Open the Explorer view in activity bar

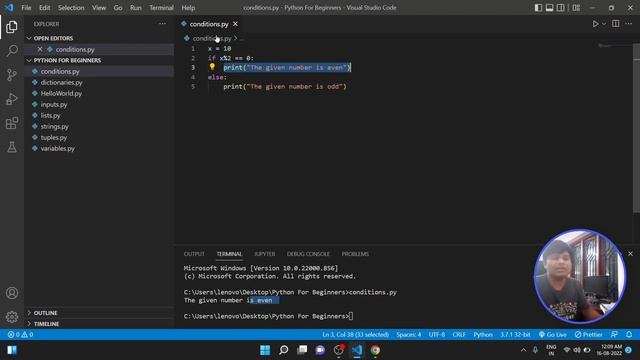pyautogui.click(x=12, y=27)
